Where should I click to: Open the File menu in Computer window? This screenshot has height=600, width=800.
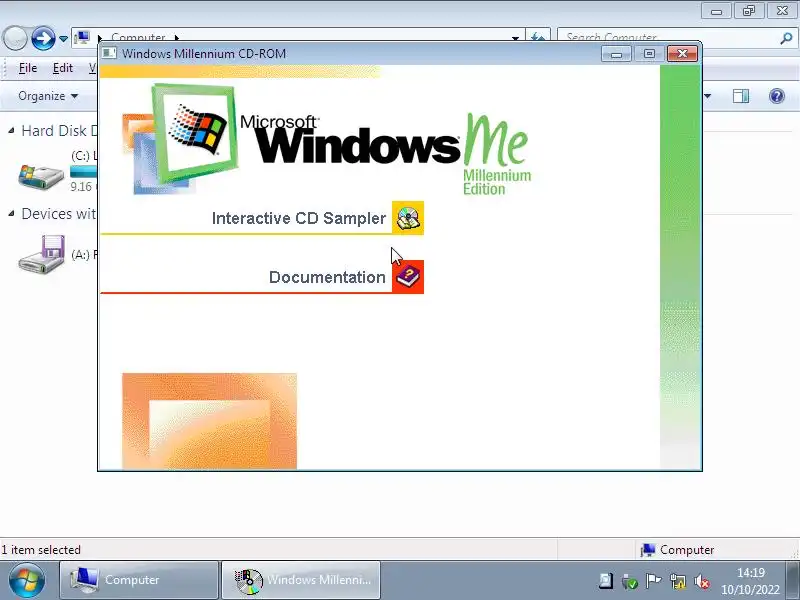pyautogui.click(x=28, y=68)
